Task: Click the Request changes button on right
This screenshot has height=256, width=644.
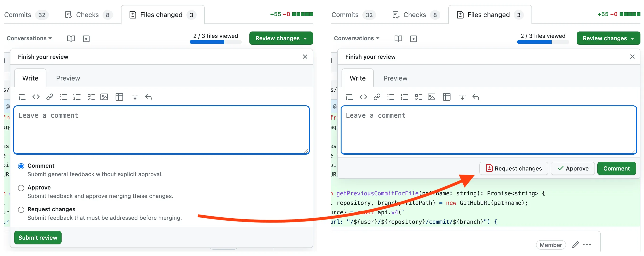Action: click(x=513, y=169)
